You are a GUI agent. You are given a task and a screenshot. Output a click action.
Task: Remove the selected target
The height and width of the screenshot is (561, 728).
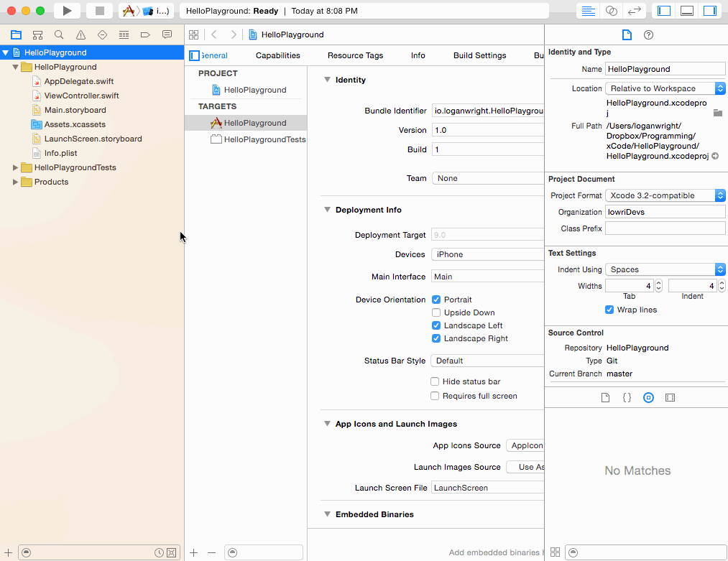pyautogui.click(x=212, y=552)
